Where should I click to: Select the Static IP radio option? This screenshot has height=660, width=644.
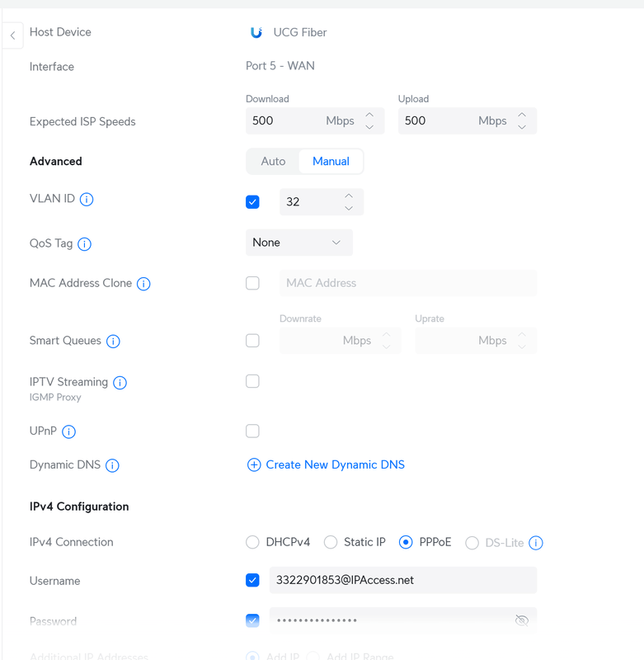coord(331,542)
